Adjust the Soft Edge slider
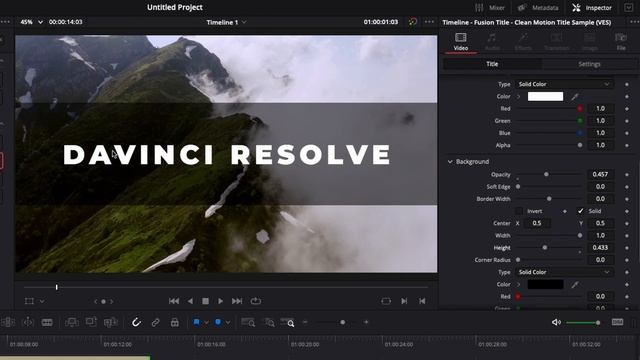 pyautogui.click(x=549, y=187)
